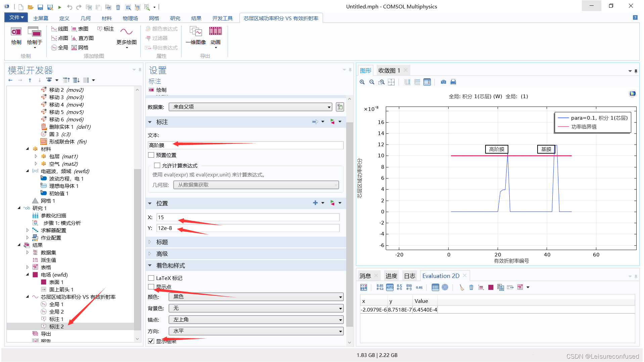Zoom in on the graphics plot

pyautogui.click(x=362, y=82)
